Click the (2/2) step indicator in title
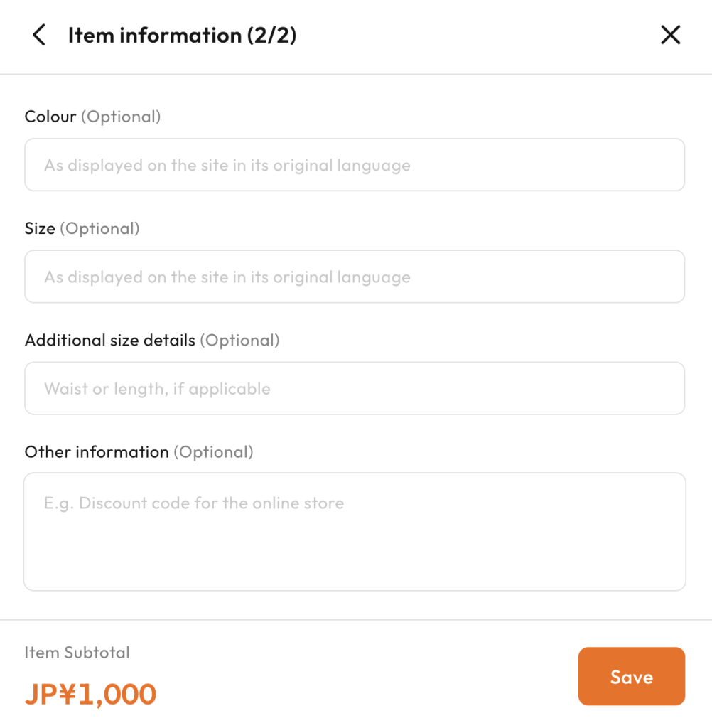Image resolution: width=712 pixels, height=728 pixels. [271, 35]
